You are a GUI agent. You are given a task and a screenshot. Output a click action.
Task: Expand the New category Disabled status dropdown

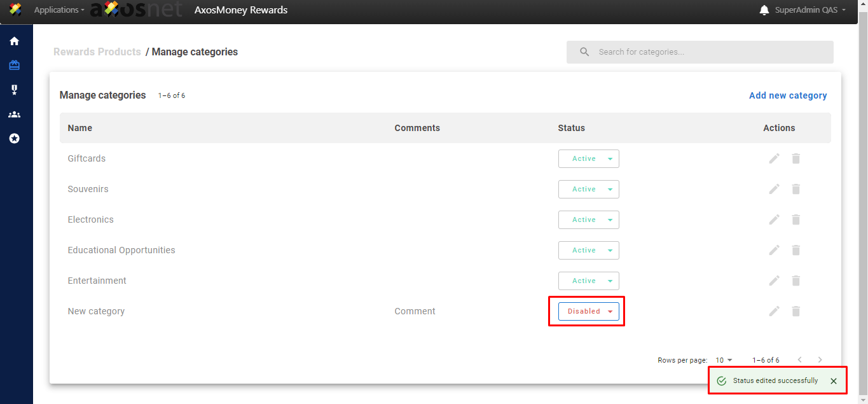point(588,311)
